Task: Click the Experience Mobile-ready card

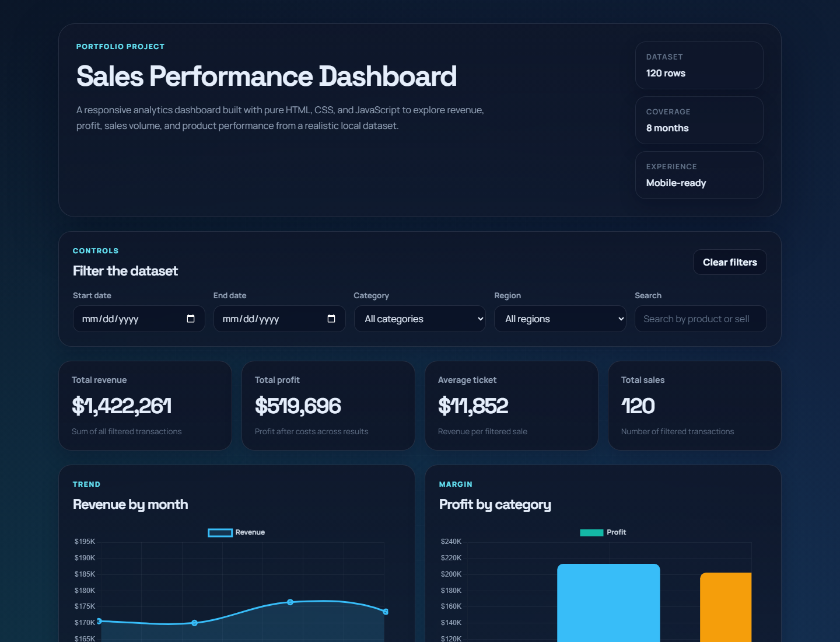Action: (699, 175)
